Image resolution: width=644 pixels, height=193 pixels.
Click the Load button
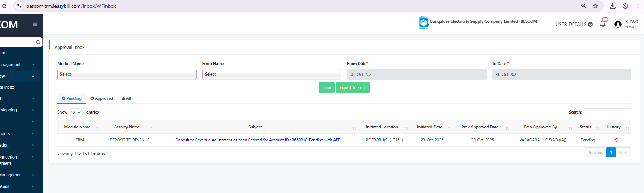coord(327,88)
